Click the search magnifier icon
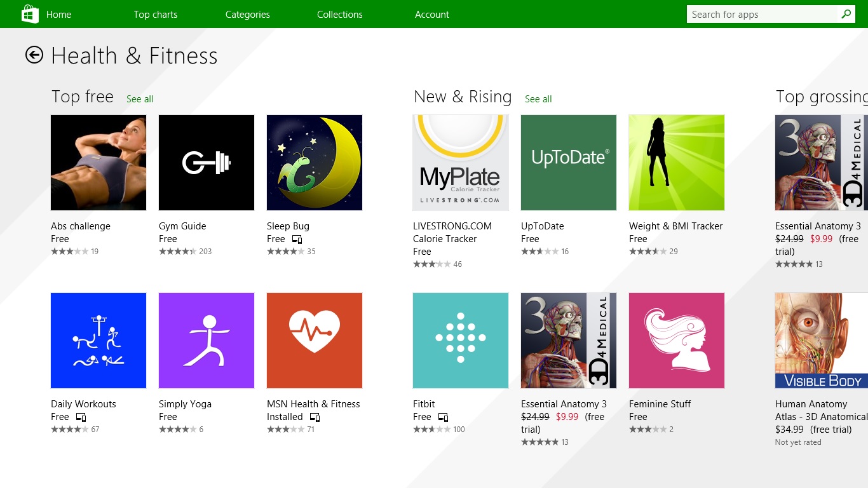Screen dimensions: 868x488 [x=846, y=14]
